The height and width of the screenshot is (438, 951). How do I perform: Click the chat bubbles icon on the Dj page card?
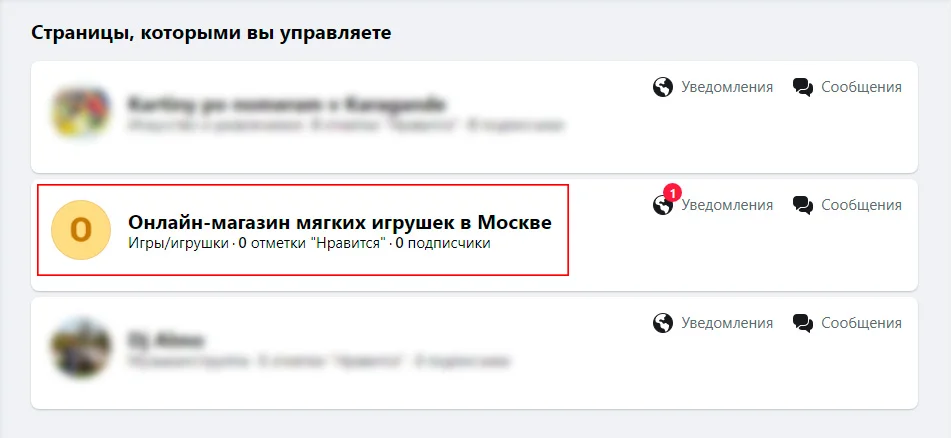[802, 323]
